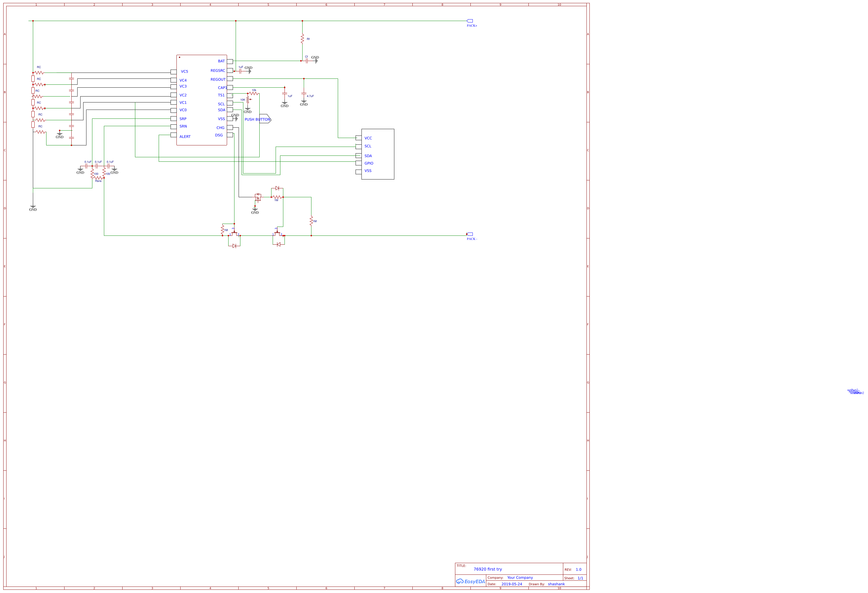Select the Rf resistor symbol
The height and width of the screenshot is (593, 868).
point(303,39)
